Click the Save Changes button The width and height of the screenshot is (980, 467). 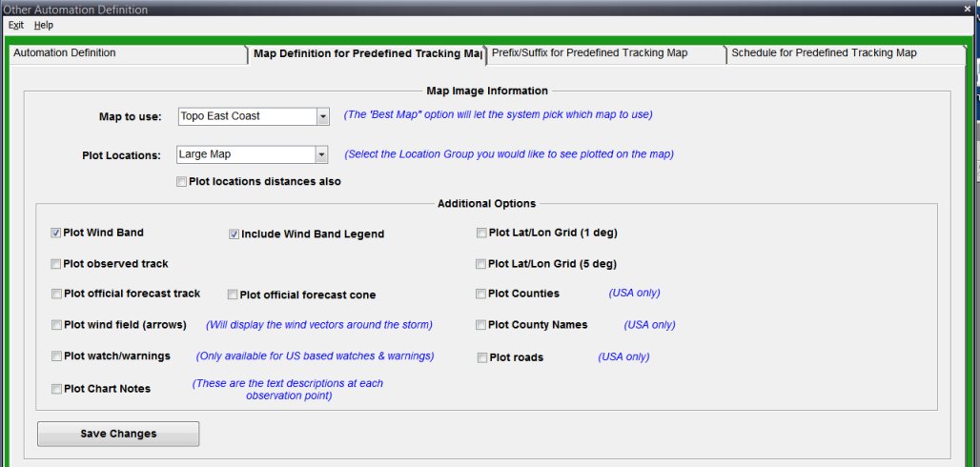tap(118, 434)
